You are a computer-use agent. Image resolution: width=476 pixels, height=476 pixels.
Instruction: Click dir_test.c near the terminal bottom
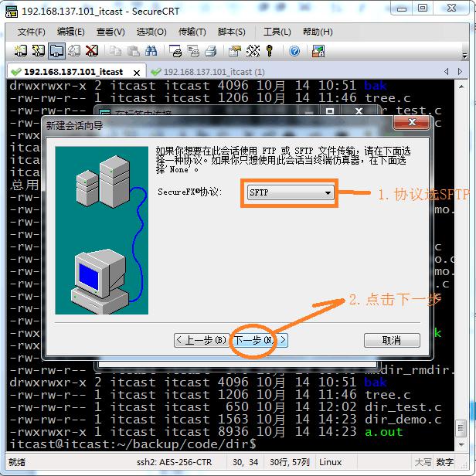click(x=403, y=406)
